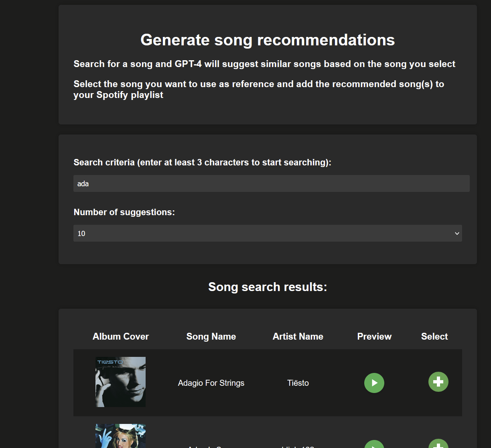Click the Select column header
This screenshot has width=491, height=448.
point(434,336)
